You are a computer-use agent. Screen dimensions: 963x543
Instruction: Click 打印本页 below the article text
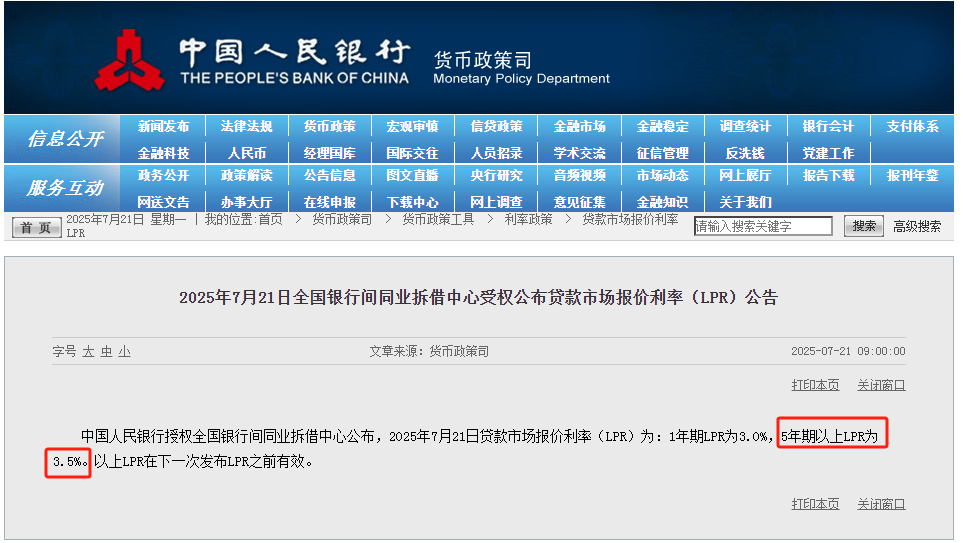[815, 504]
